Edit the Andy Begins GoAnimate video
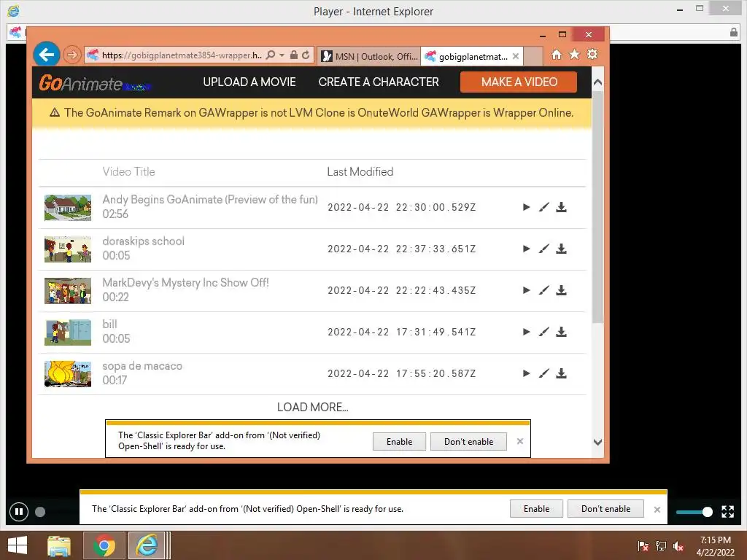The width and height of the screenshot is (747, 560). pyautogui.click(x=544, y=207)
